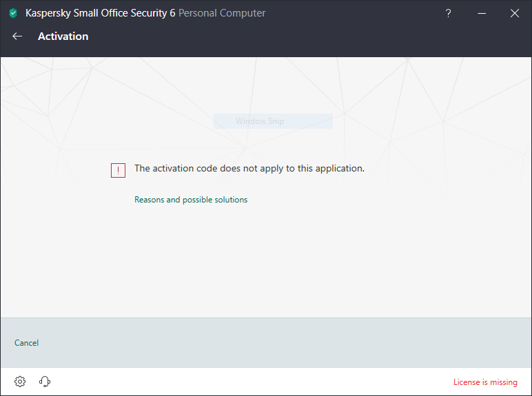The height and width of the screenshot is (396, 532).
Task: Open Reasons and possible solutions link
Action: coord(191,200)
